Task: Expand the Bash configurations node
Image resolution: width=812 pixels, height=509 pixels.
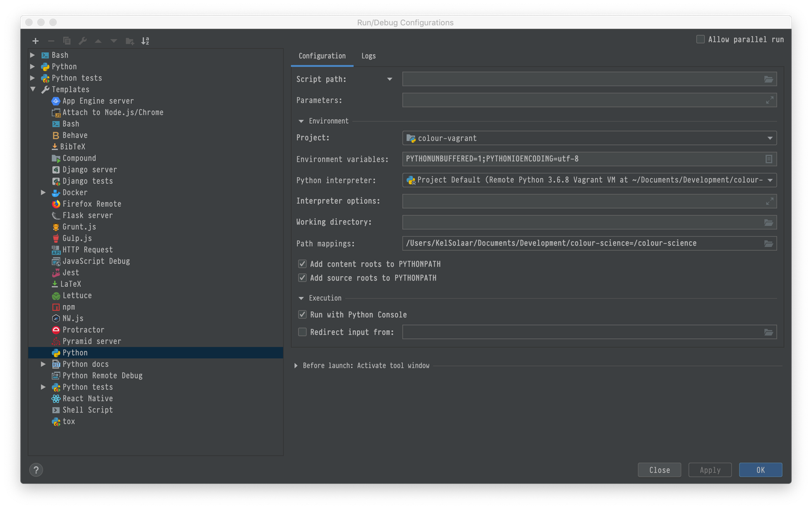Action: [33, 55]
